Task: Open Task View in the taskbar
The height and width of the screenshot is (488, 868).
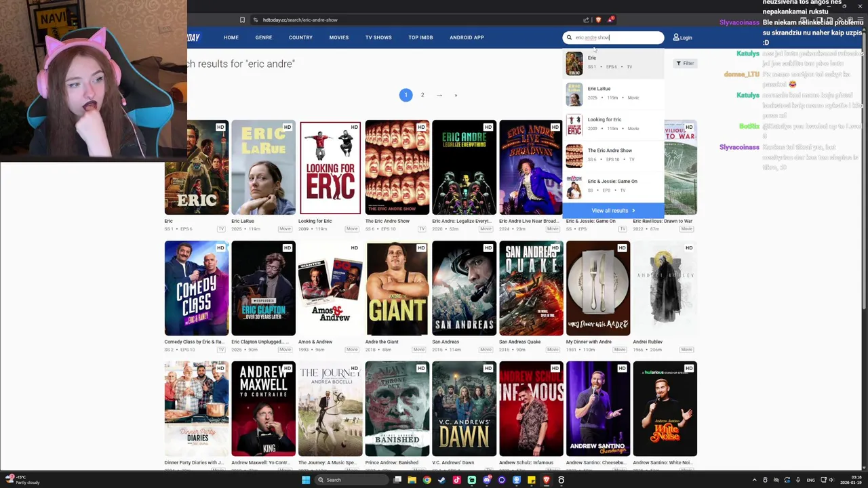Action: 397,480
